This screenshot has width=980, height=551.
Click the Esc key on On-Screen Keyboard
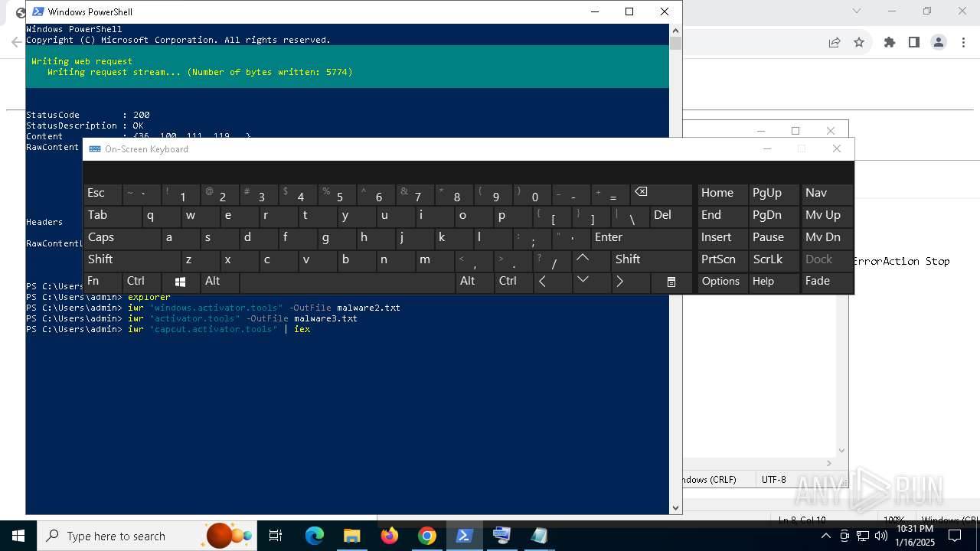[103, 194]
